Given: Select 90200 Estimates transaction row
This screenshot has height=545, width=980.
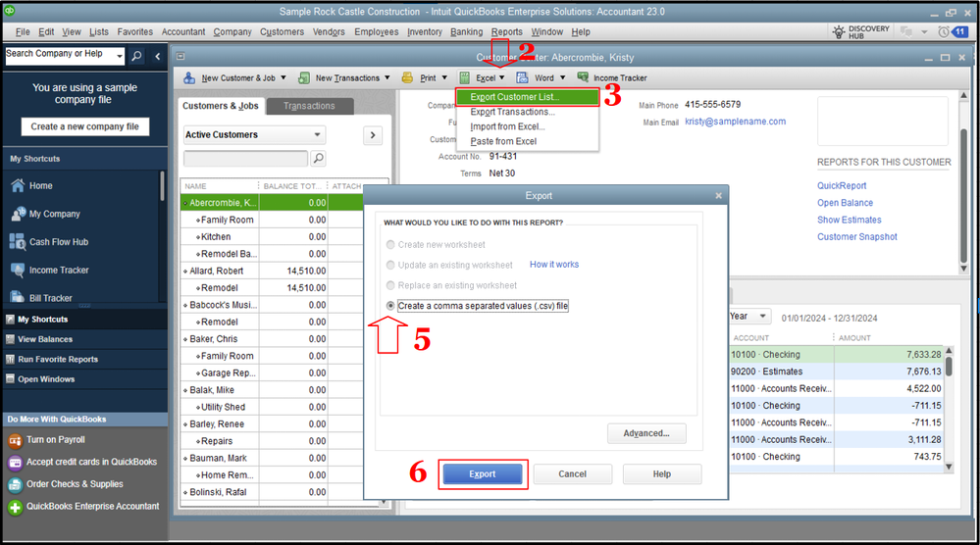Looking at the screenshot, I should click(x=835, y=372).
